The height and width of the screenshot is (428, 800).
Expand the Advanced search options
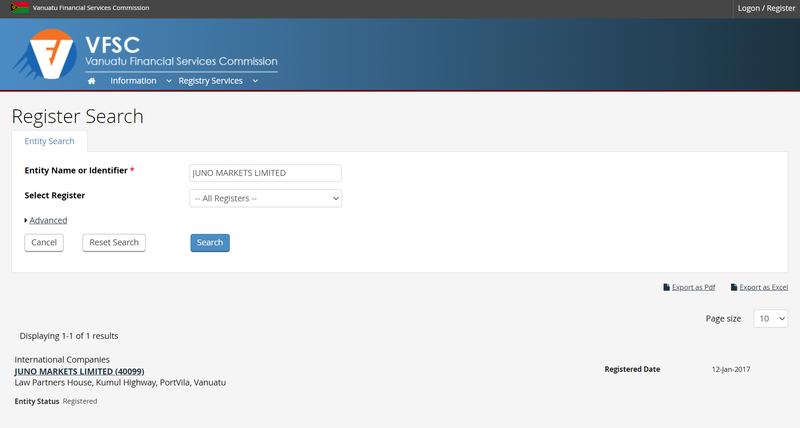[48, 220]
